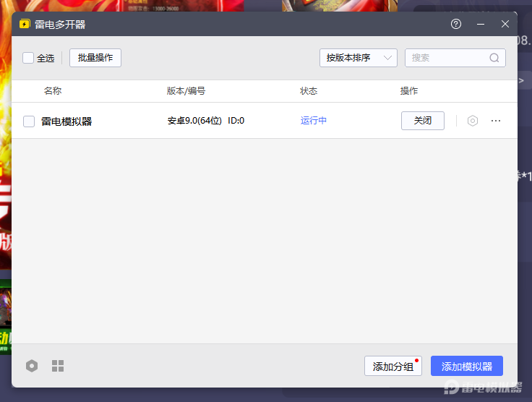Click 关闭 to stop the emulator
532x402 pixels.
point(423,121)
